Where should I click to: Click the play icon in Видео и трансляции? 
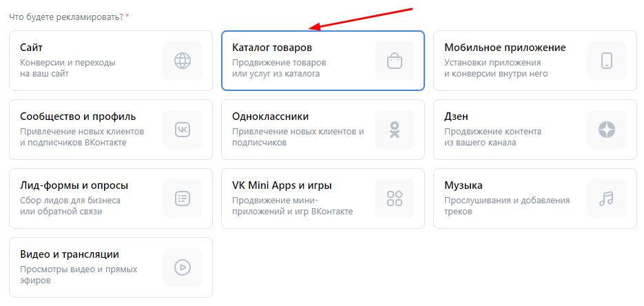click(183, 267)
